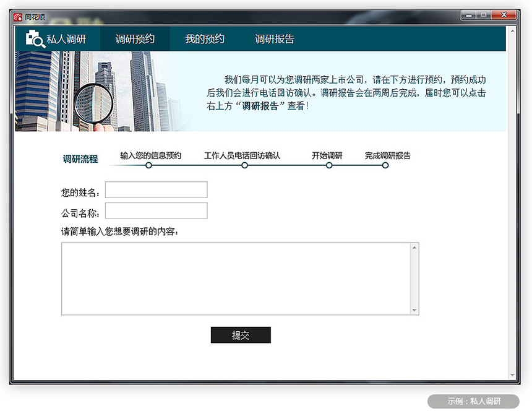532x416 pixels.
Task: Open the 调研报告 tab
Action: point(275,39)
